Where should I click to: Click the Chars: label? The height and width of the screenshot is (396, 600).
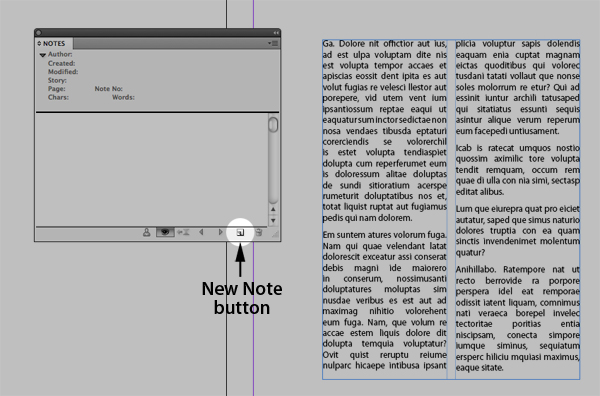tap(58, 97)
